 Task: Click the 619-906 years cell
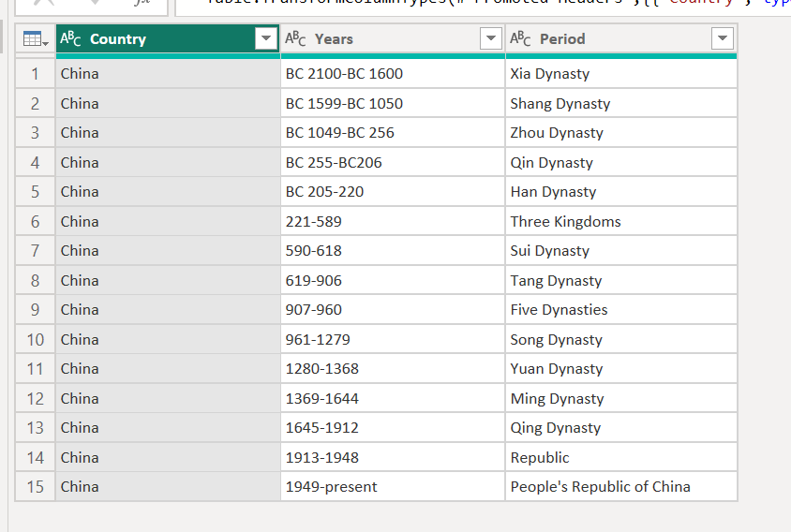point(393,280)
